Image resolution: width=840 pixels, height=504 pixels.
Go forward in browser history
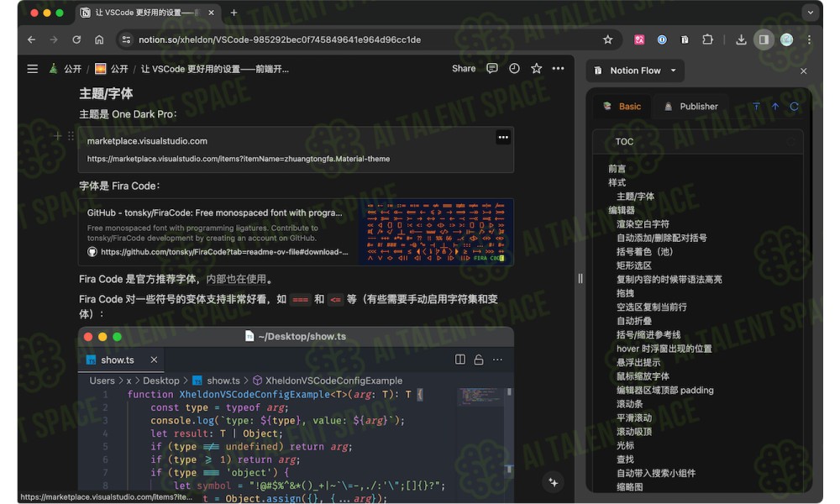coord(54,39)
